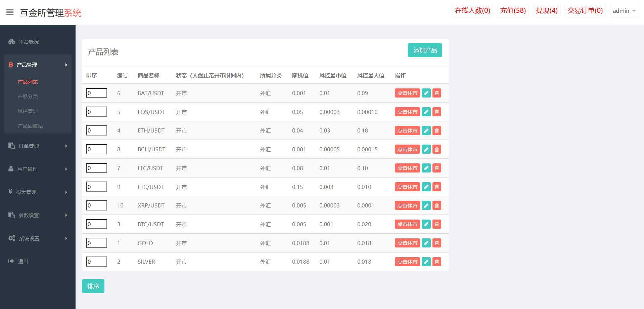
Task: Click the 添加产品 button
Action: point(425,50)
